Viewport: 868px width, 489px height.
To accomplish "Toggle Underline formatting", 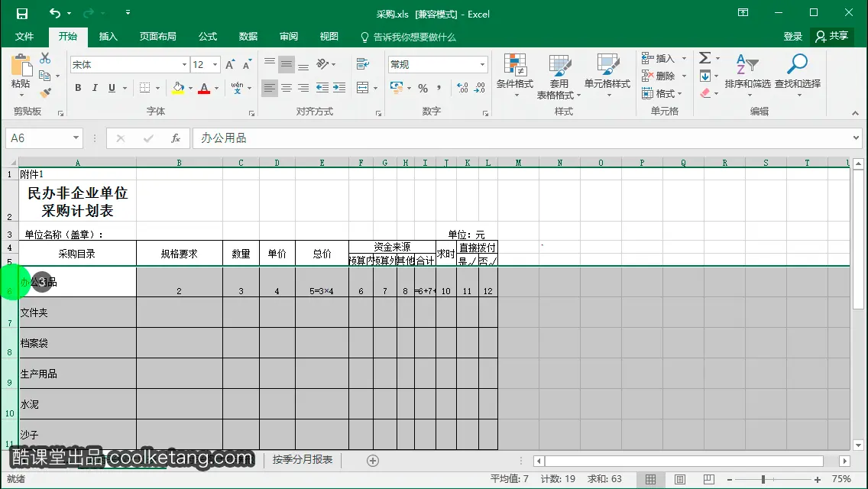I will click(x=112, y=88).
